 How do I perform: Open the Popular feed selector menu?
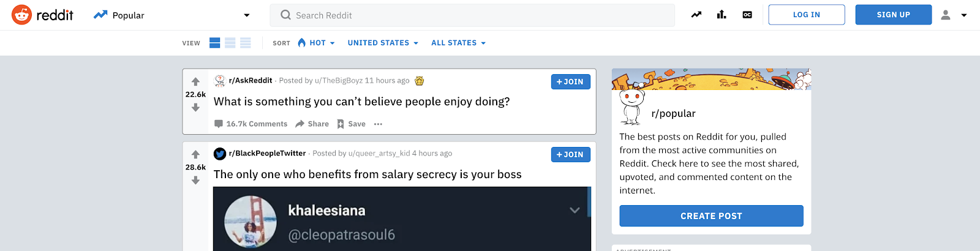click(x=171, y=15)
